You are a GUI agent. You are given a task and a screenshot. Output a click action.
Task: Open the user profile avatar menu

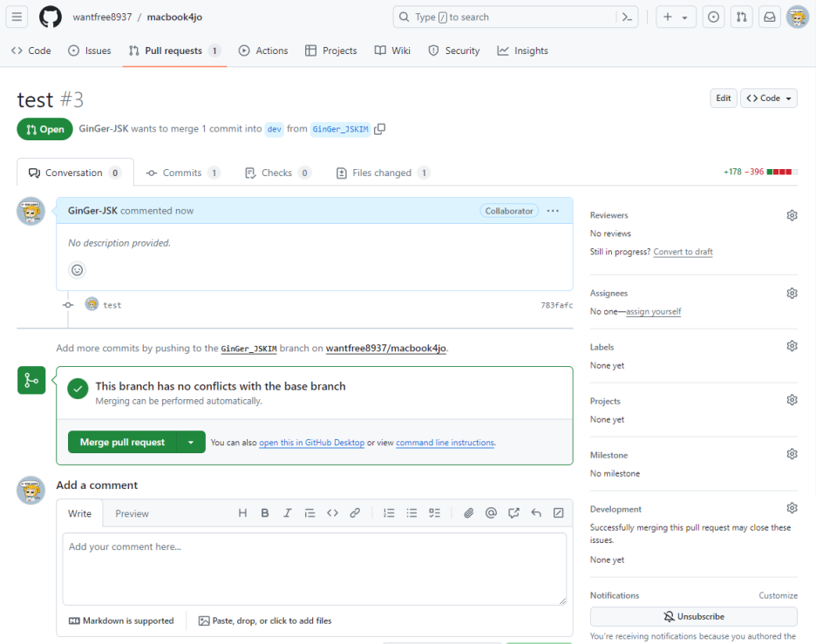(x=798, y=17)
